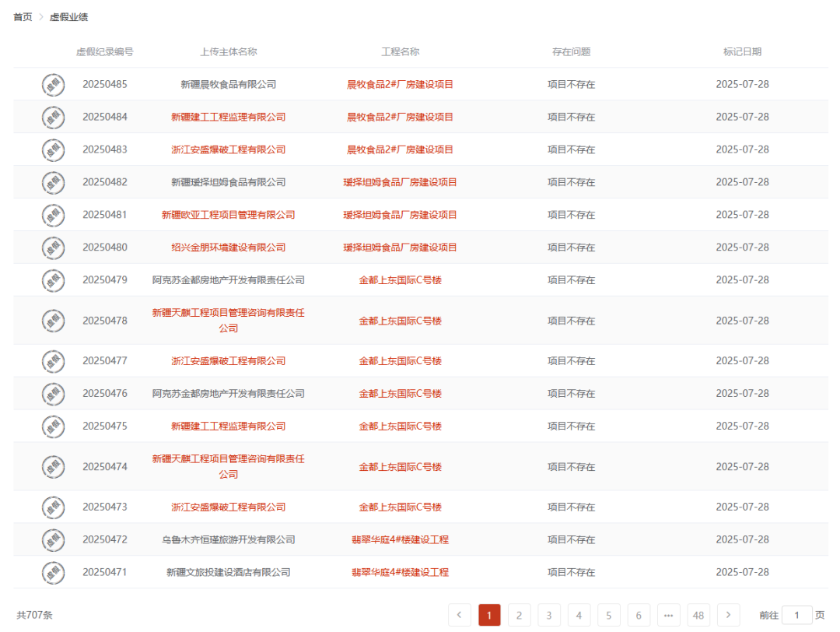Click the 存在问题 column header
This screenshot has width=840, height=632.
point(571,51)
